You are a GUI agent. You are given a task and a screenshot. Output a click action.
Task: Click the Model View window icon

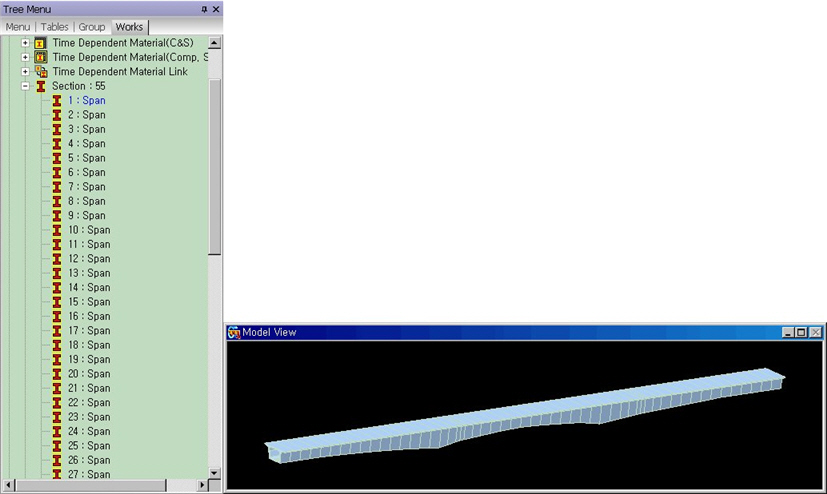[234, 332]
